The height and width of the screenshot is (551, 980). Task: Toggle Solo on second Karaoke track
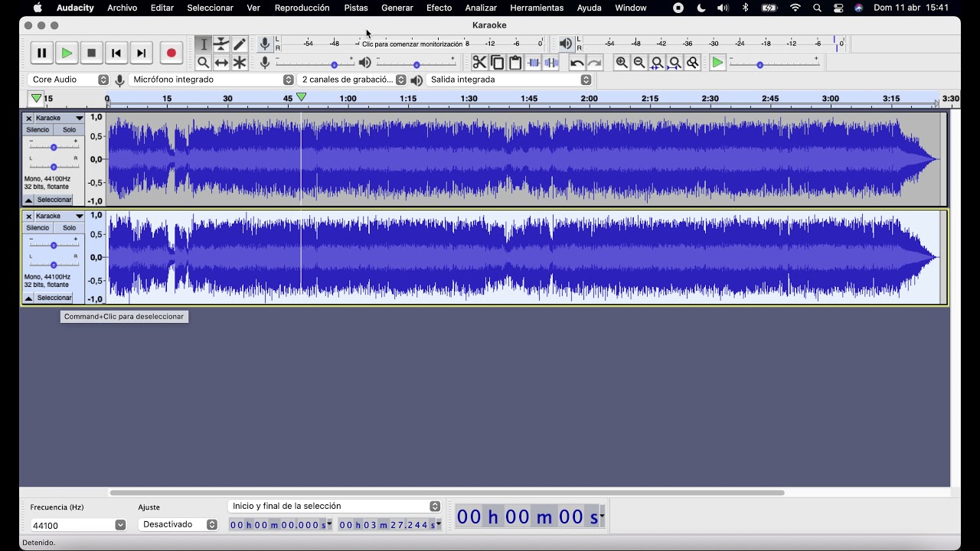click(70, 228)
